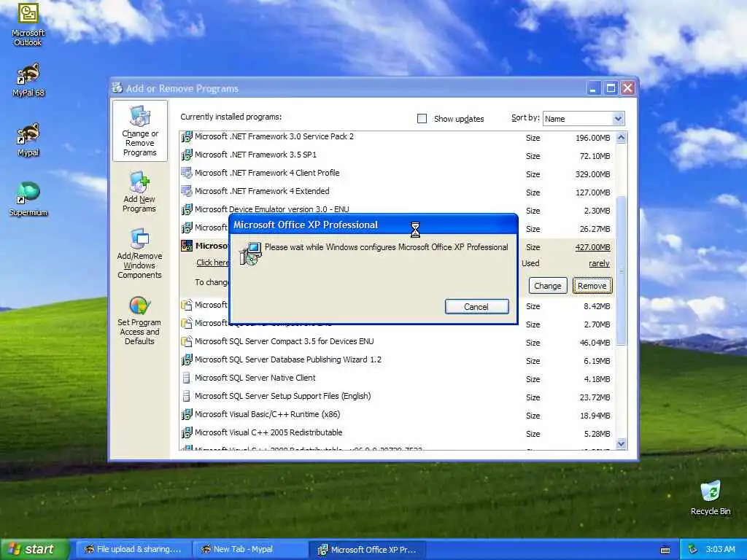Switch to File upload & sharing taskbar item
This screenshot has width=747, height=560.
[x=133, y=550]
